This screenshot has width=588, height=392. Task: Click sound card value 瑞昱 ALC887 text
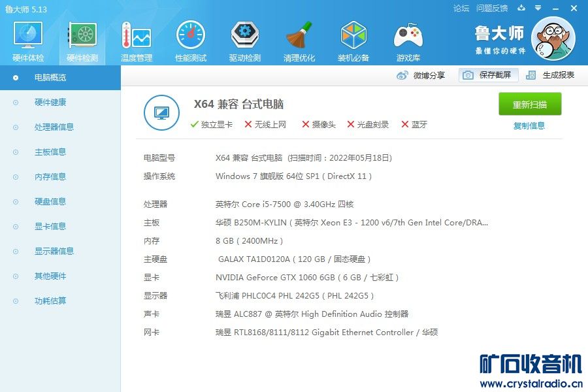pyautogui.click(x=312, y=314)
